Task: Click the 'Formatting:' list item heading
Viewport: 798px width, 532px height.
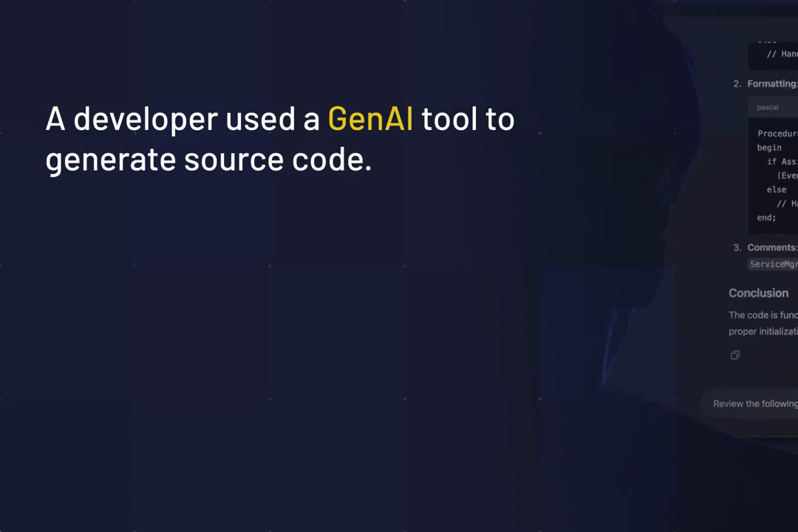Action: (772, 84)
